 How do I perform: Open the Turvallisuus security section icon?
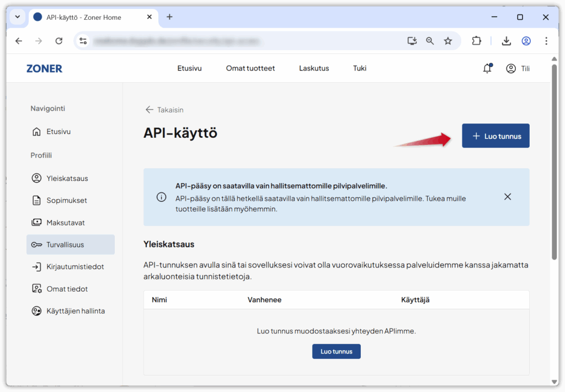35,244
